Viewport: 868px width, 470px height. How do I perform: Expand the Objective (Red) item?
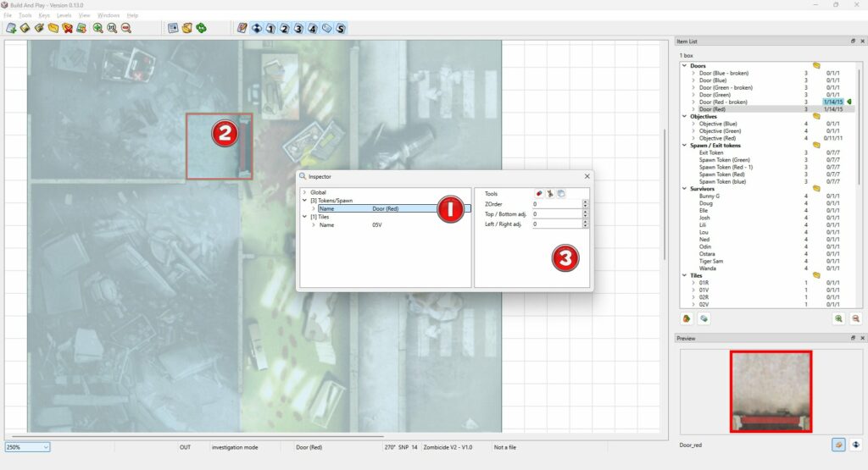click(x=693, y=138)
